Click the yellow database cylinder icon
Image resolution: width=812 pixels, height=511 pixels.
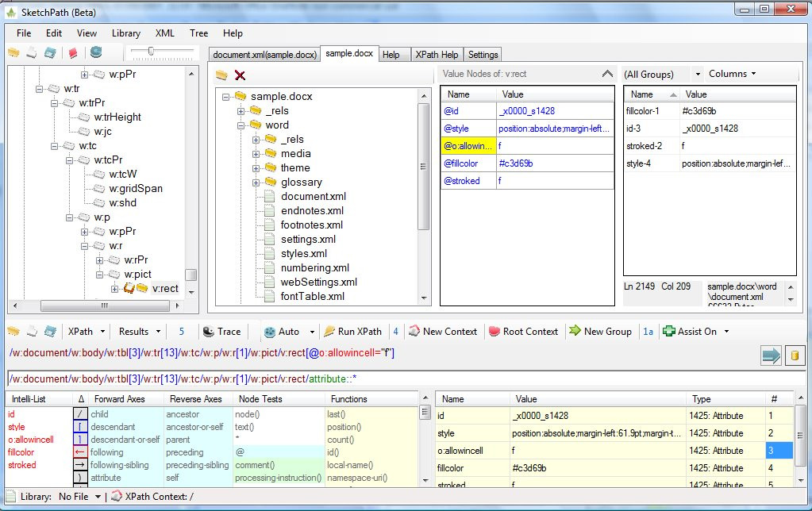795,355
